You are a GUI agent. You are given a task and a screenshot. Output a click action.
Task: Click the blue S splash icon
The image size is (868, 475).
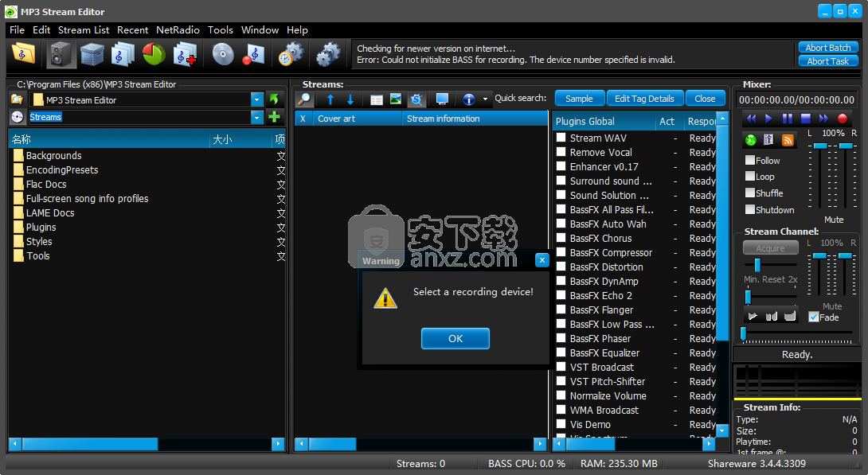[x=416, y=99]
